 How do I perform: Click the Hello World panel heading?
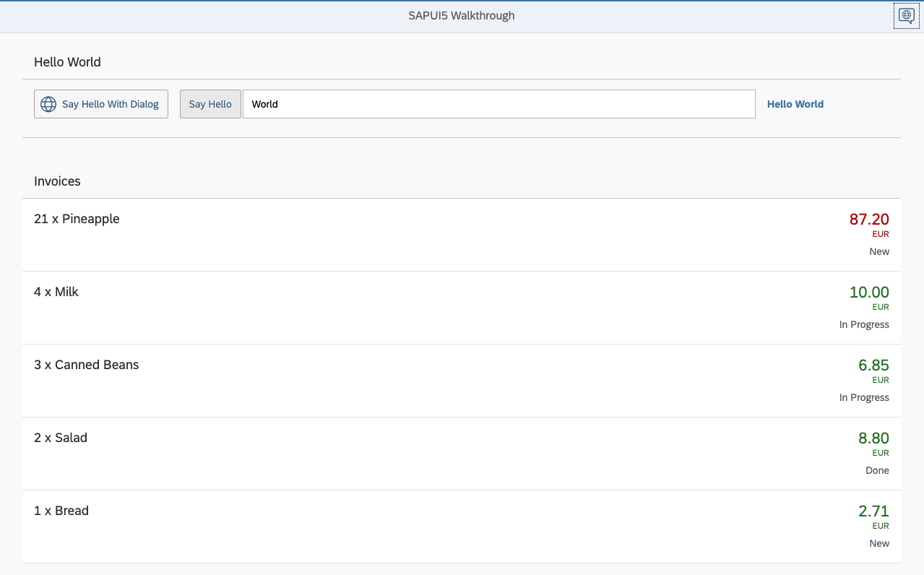tap(67, 62)
